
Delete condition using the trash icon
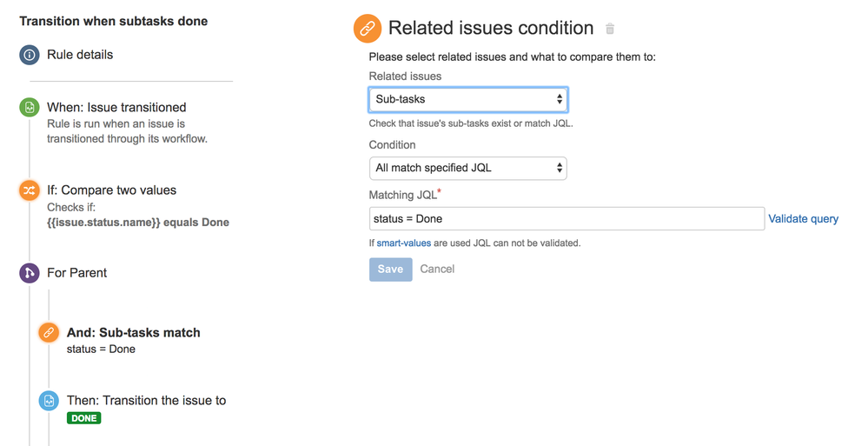pos(609,29)
